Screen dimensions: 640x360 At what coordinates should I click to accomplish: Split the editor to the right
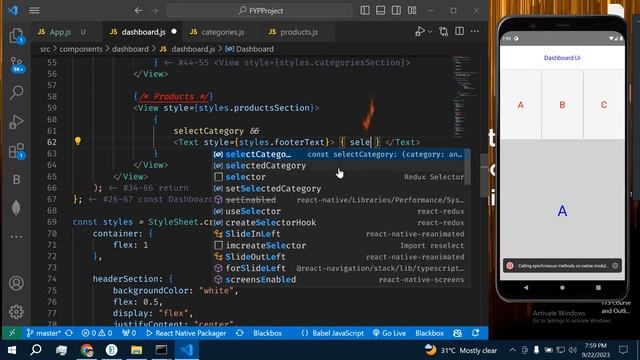(459, 31)
